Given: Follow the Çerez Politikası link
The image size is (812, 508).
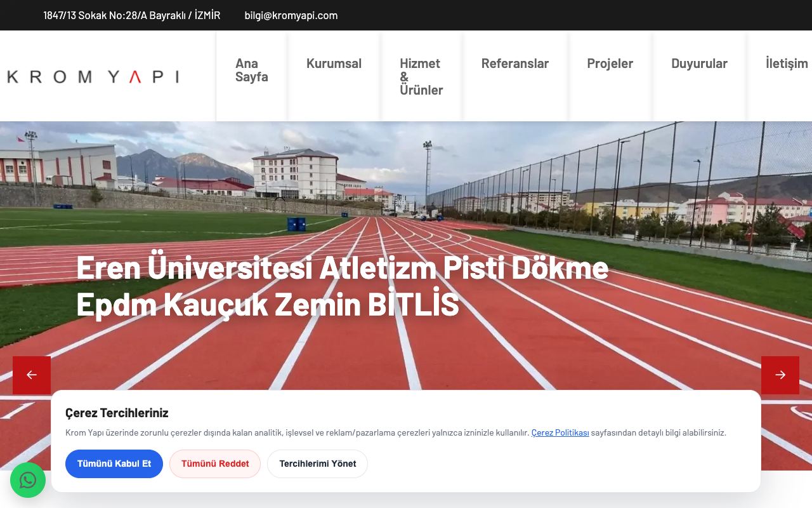Looking at the screenshot, I should 560,432.
